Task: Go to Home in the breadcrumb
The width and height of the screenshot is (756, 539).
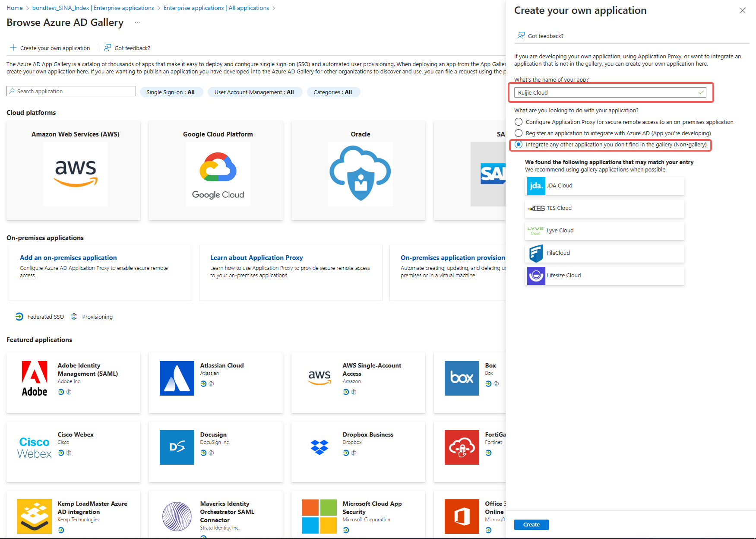Action: click(15, 8)
